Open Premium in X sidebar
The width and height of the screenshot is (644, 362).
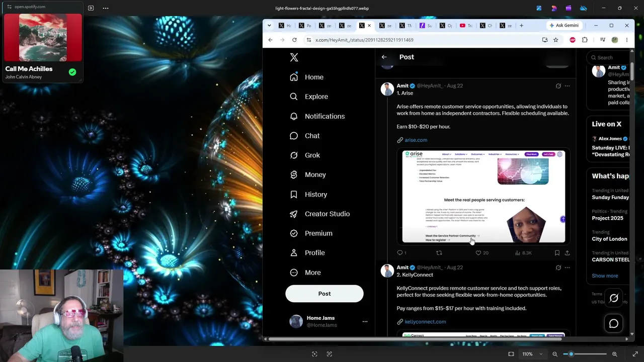click(311, 233)
